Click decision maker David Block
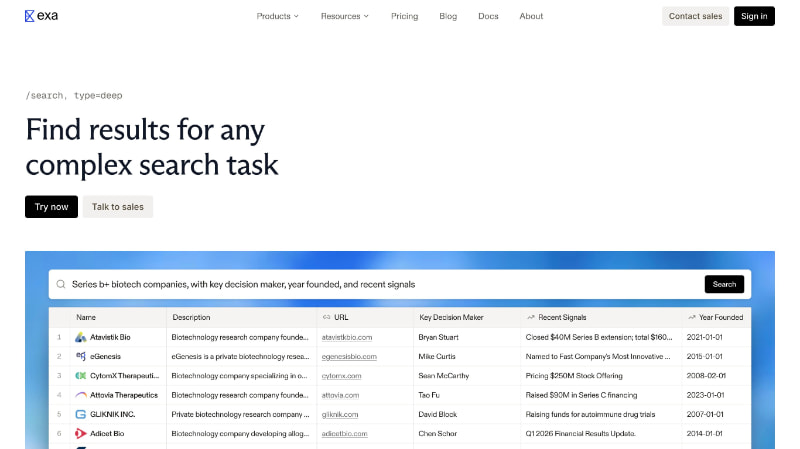 pos(437,414)
